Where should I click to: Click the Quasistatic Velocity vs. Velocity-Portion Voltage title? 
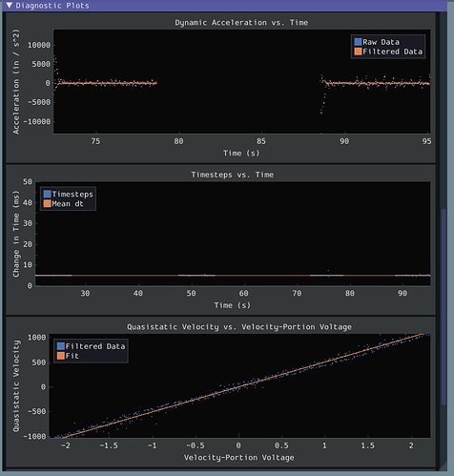(239, 327)
